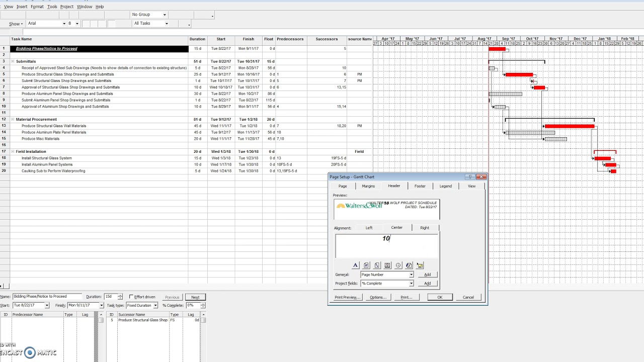This screenshot has width=644, height=362.
Task: Open the Task type Fixed Duration dropdown
Action: click(x=155, y=305)
